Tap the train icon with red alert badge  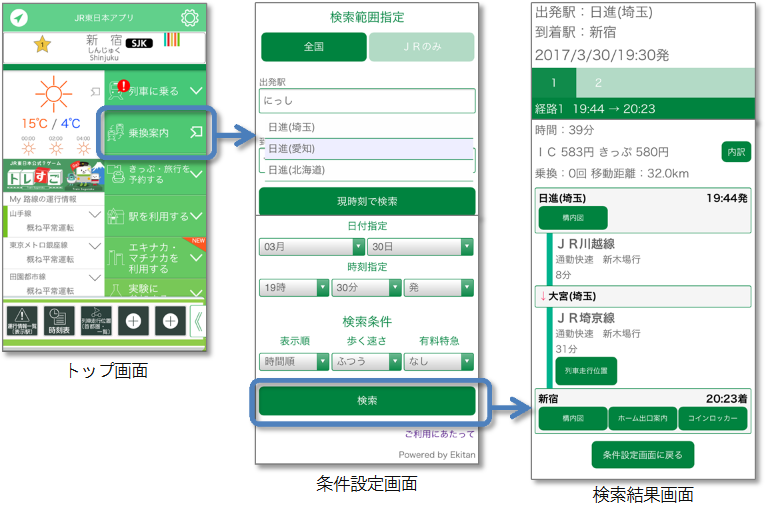click(x=118, y=90)
